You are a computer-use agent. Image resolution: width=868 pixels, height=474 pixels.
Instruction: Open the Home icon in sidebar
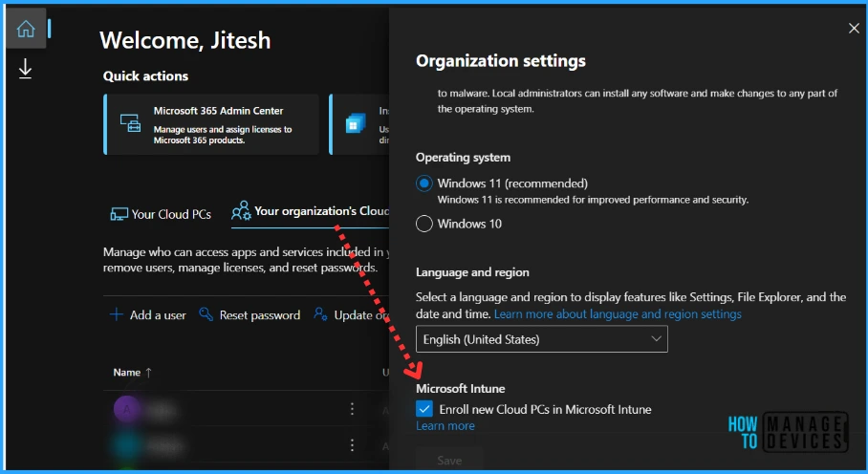[26, 29]
